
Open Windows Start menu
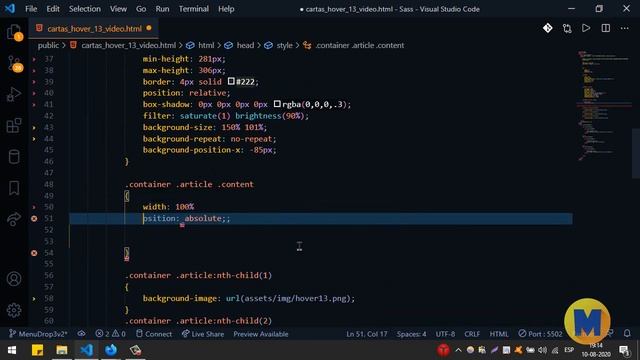point(12,350)
